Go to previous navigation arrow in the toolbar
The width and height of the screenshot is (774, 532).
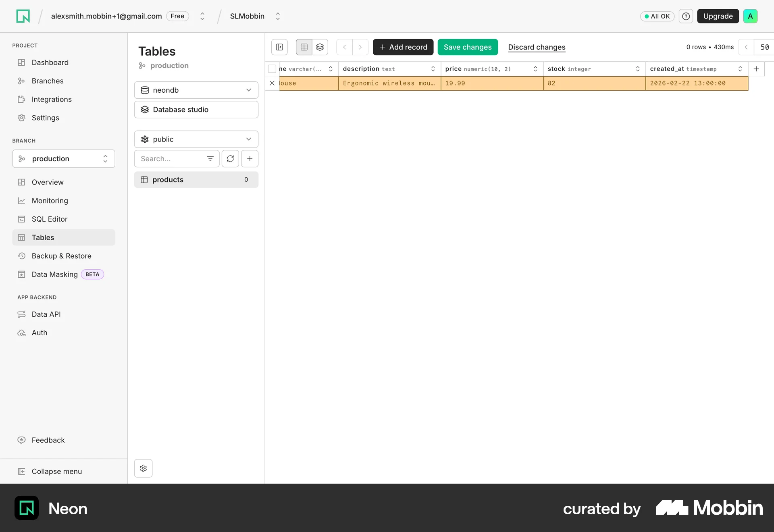pos(344,47)
